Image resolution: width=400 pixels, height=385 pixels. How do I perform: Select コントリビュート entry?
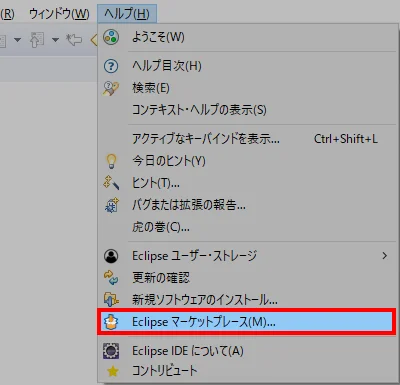click(247, 371)
